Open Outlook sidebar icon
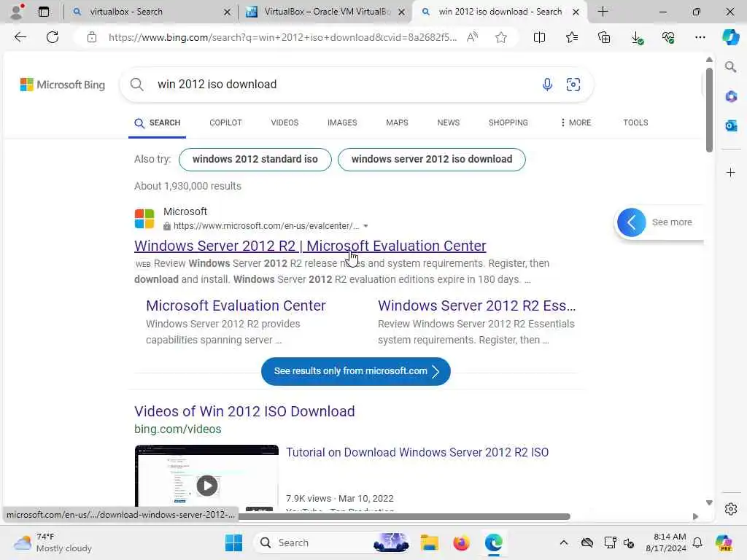 pyautogui.click(x=731, y=125)
